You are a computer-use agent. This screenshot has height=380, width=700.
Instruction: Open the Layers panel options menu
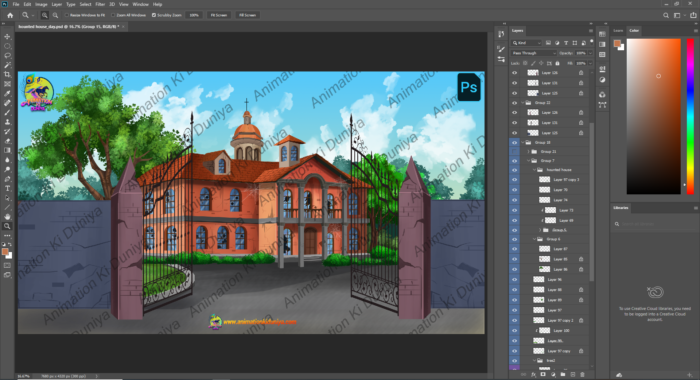coord(591,31)
